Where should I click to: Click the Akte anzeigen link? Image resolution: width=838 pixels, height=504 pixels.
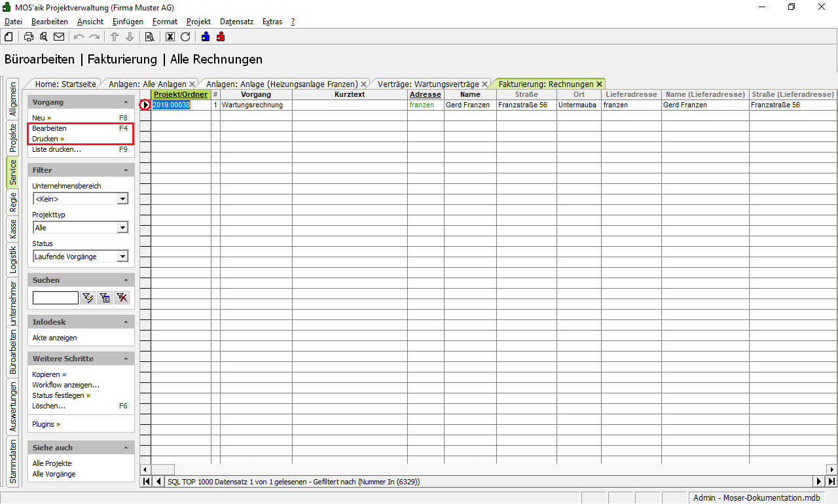[x=54, y=338]
